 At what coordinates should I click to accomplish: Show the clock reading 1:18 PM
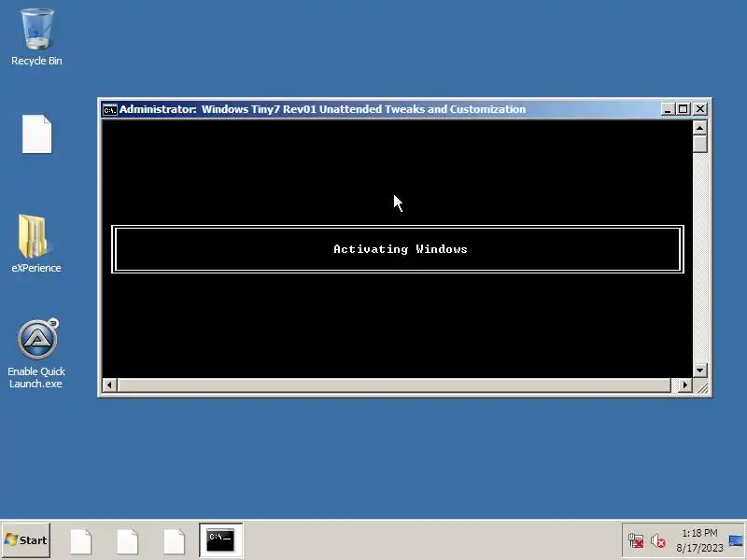point(699,533)
